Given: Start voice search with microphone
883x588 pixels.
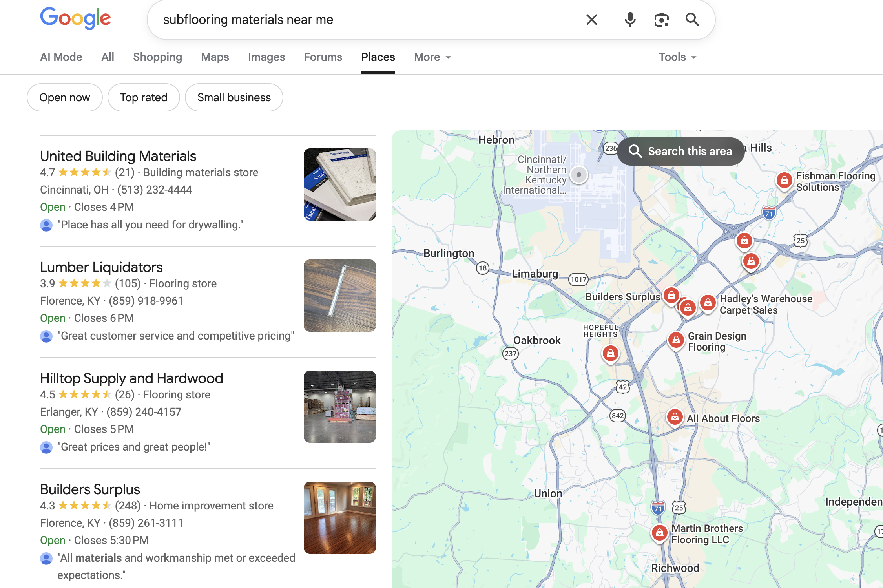Looking at the screenshot, I should point(630,20).
